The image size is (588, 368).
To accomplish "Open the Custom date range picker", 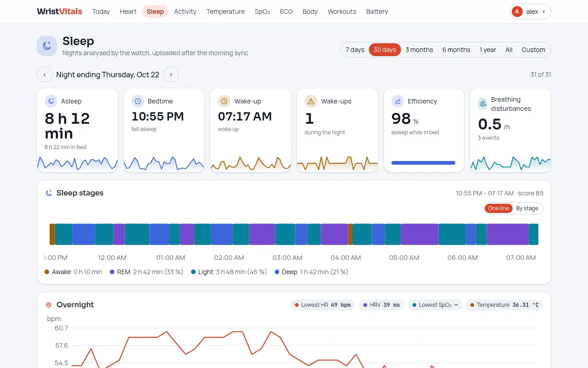I will pos(533,50).
